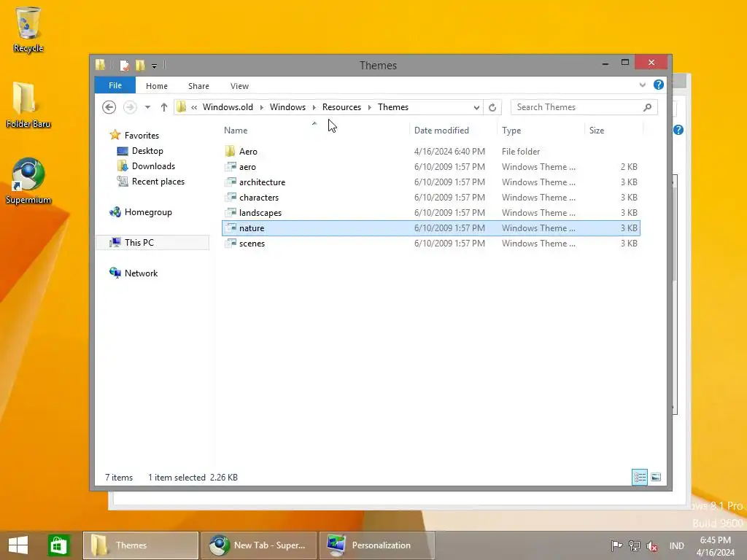Select the Aero file folder
The height and width of the screenshot is (560, 747).
pyautogui.click(x=431, y=152)
